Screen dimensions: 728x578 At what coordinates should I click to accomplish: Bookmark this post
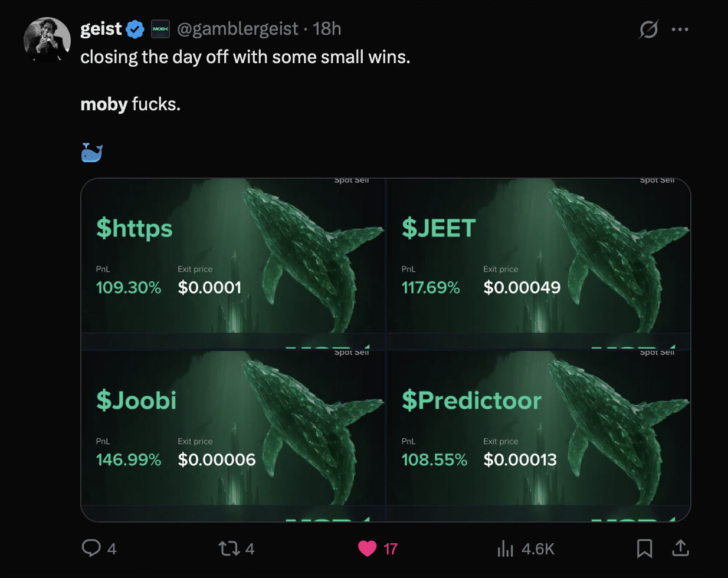[x=644, y=549]
